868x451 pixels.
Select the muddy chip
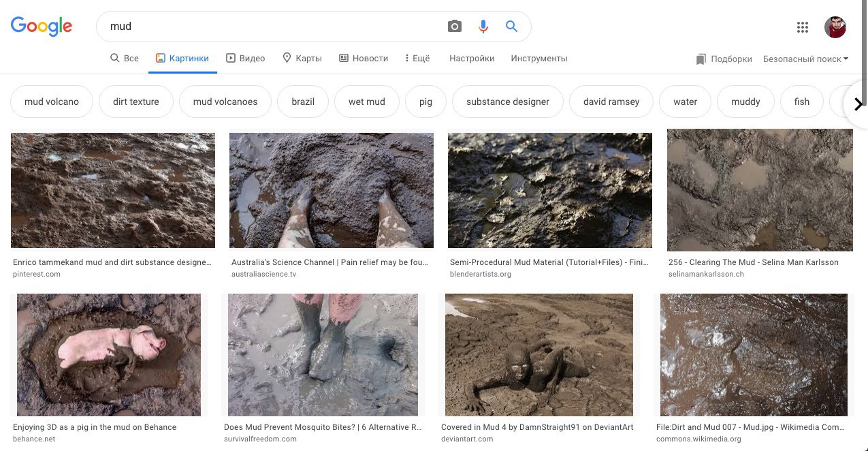click(x=745, y=102)
